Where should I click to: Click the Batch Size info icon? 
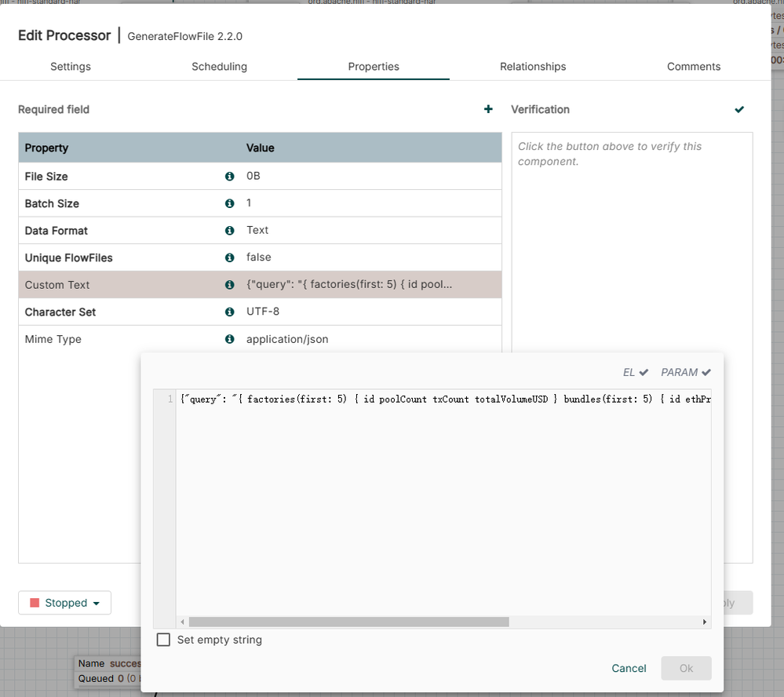(230, 203)
